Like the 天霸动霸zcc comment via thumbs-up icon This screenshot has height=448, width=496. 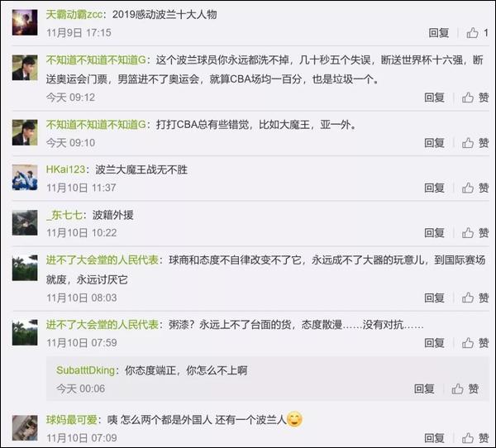tap(472, 32)
